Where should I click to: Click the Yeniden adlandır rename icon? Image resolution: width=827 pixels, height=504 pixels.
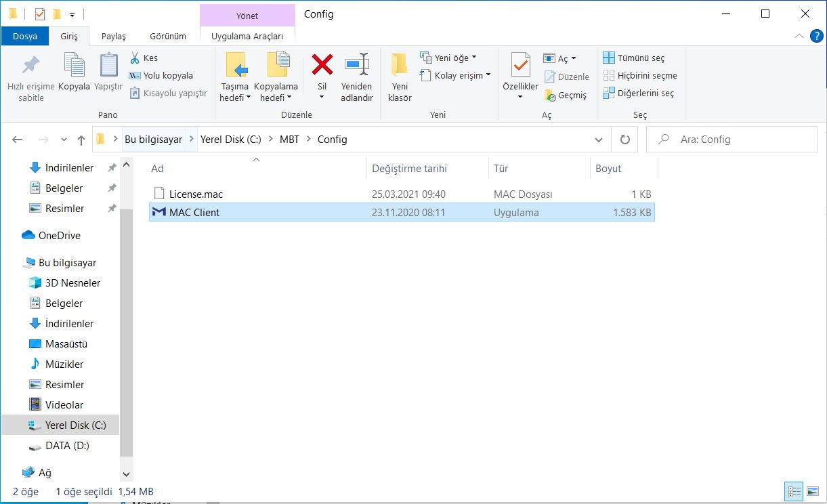356,65
